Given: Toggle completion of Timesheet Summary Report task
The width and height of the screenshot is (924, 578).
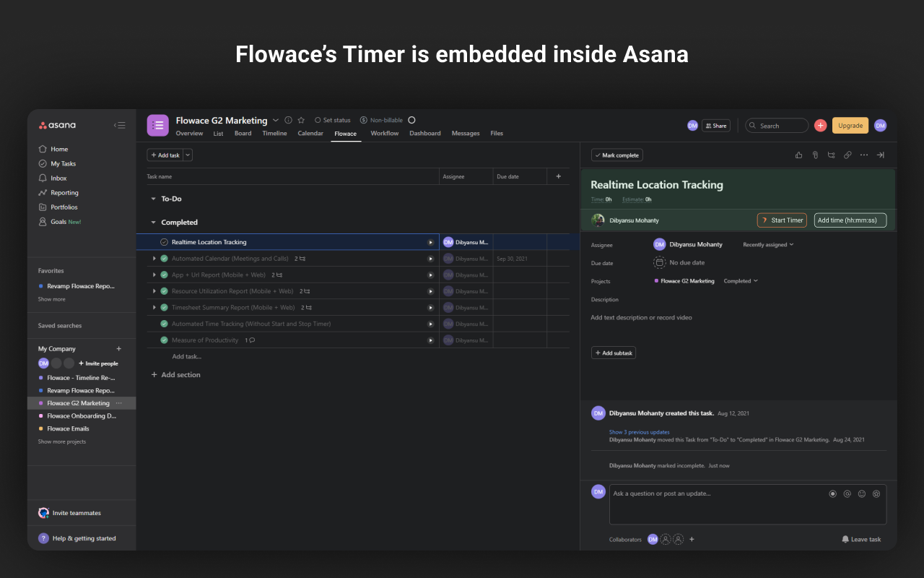Looking at the screenshot, I should (x=164, y=308).
